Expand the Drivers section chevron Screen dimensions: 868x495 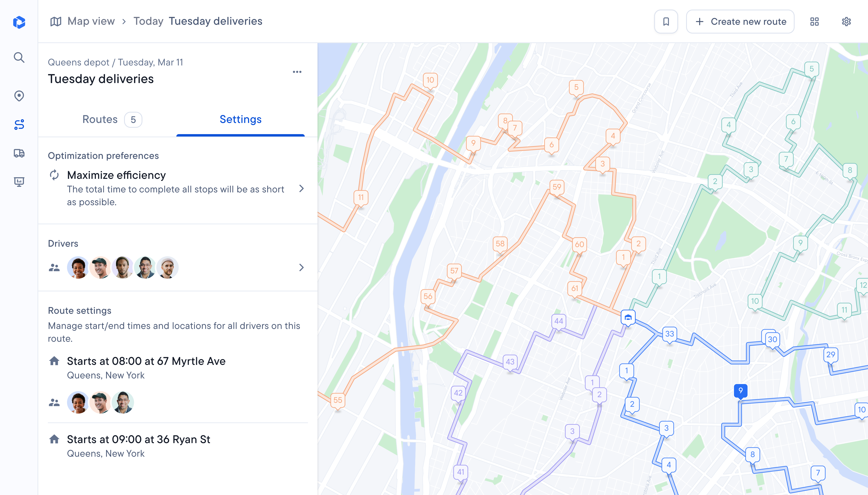point(301,267)
